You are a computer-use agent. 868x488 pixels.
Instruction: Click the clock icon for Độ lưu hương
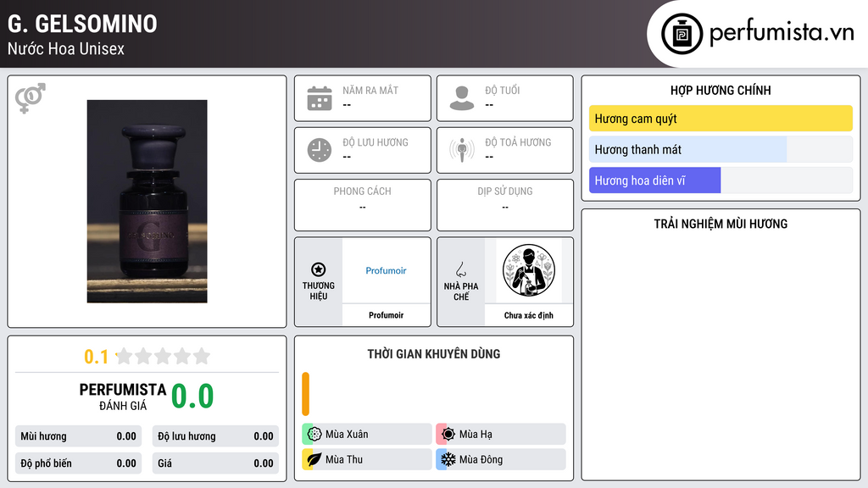[320, 150]
